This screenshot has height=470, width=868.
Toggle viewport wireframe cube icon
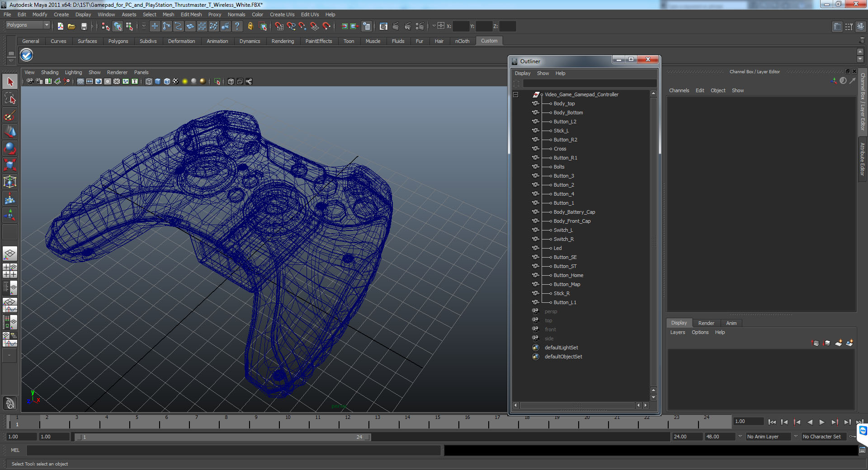149,81
